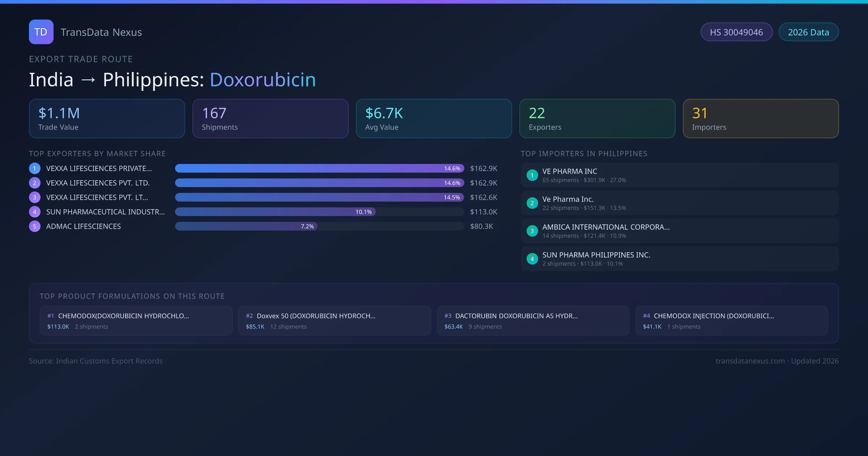868x456 pixels.
Task: Open the 167 Shipments stat card
Action: tap(270, 119)
